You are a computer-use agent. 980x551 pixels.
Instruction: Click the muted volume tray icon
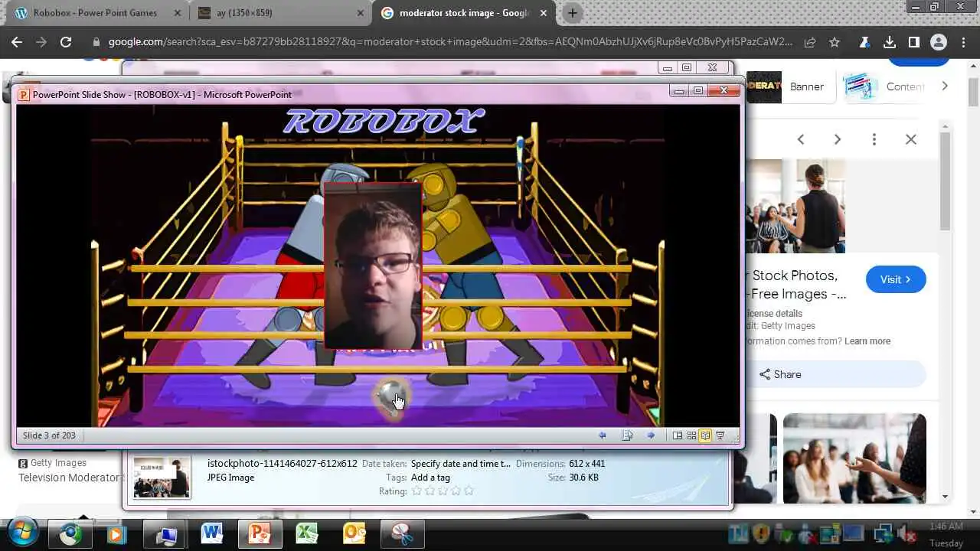(x=906, y=533)
